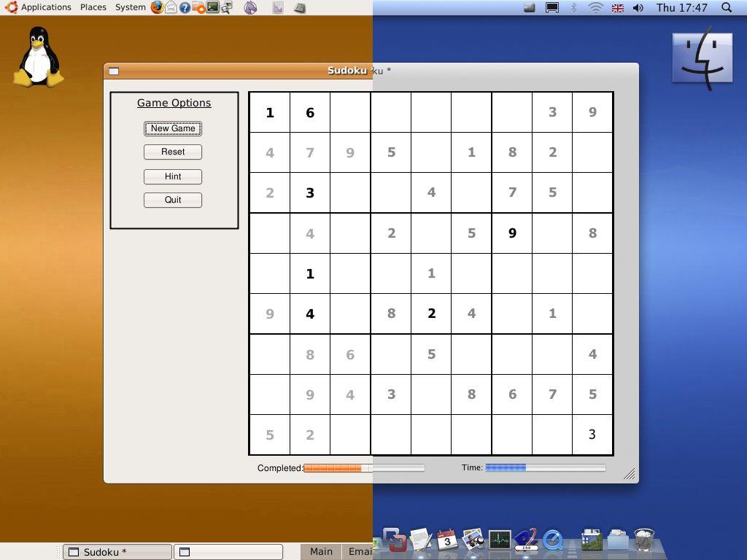This screenshot has height=560, width=747.
Task: Click the Ubuntu logo in top panel
Action: pos(11,7)
